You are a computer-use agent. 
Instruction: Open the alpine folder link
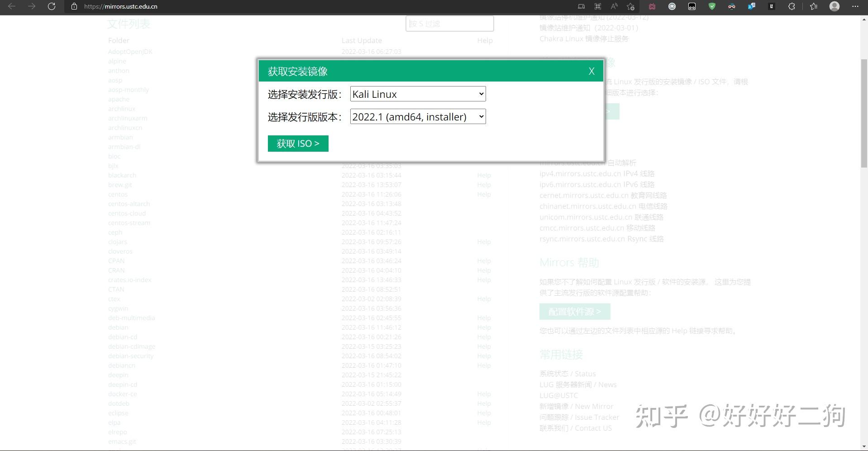pos(117,61)
